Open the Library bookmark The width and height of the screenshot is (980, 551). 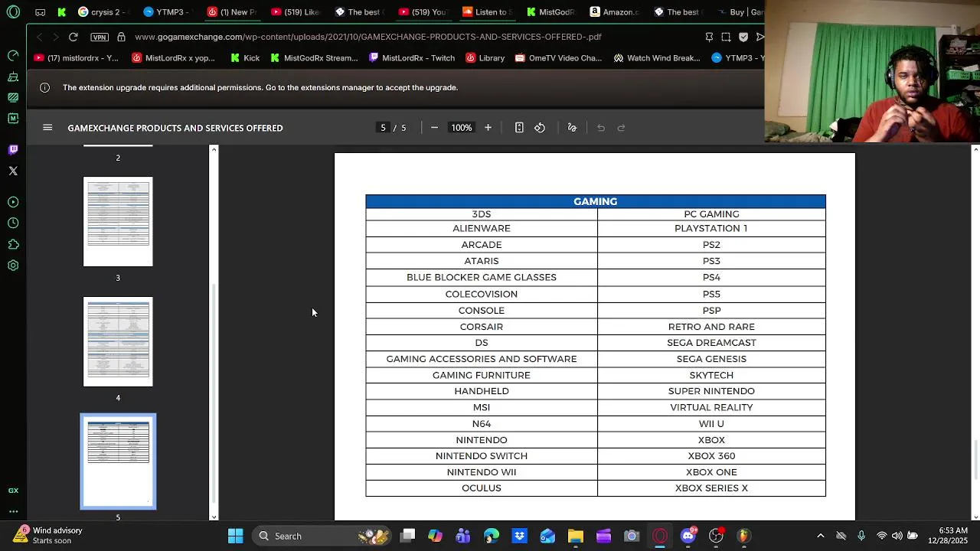[x=485, y=58]
